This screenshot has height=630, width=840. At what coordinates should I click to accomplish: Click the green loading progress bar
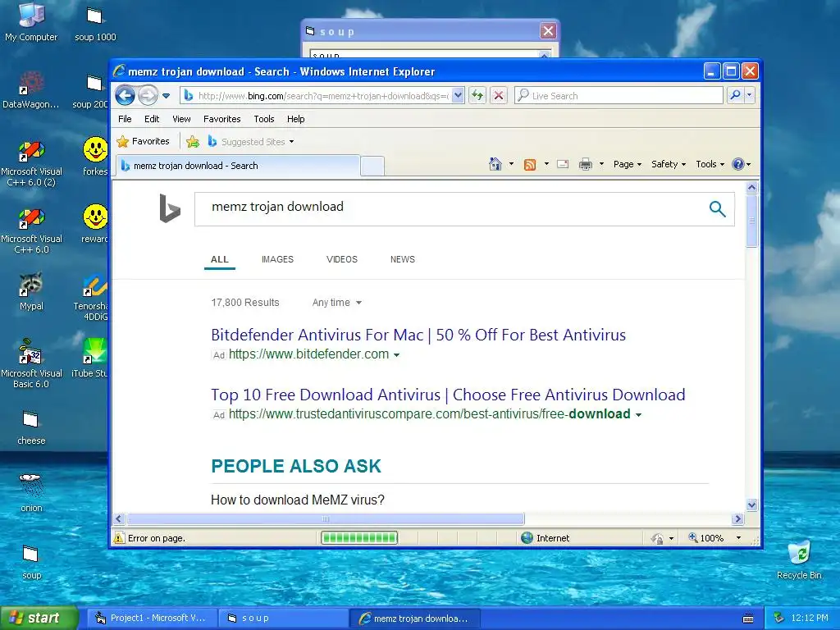point(359,538)
